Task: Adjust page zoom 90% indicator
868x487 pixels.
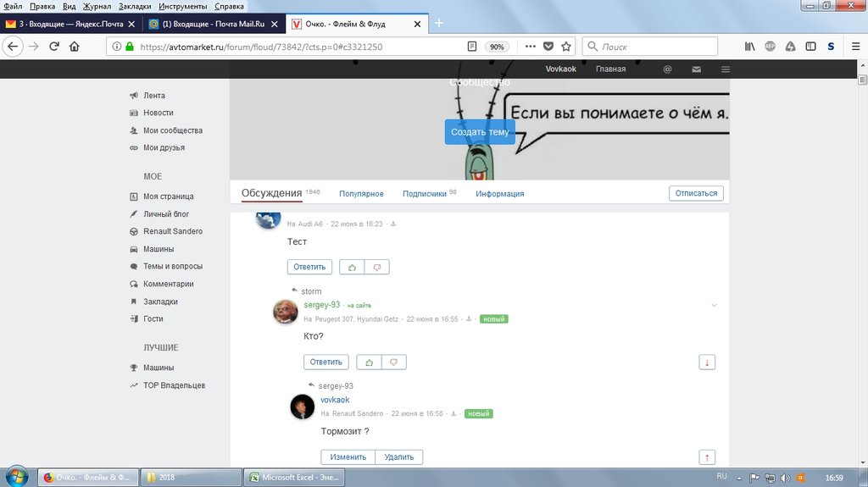Action: 497,47
